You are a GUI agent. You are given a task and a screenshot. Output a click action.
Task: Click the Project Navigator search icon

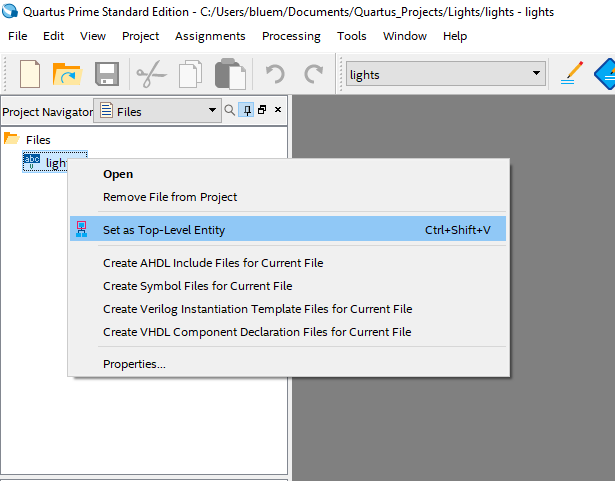pos(229,110)
